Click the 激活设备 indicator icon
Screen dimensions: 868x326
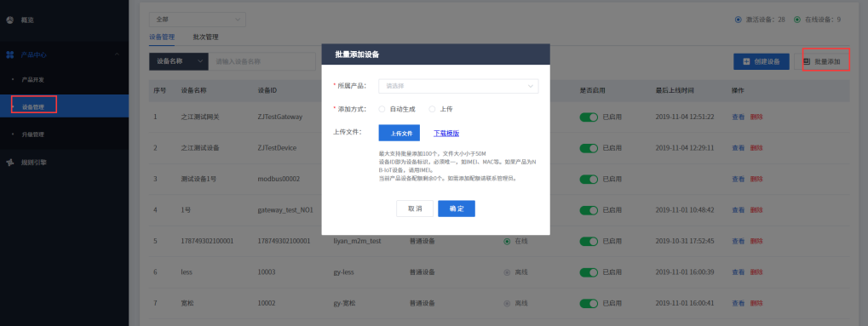point(738,20)
